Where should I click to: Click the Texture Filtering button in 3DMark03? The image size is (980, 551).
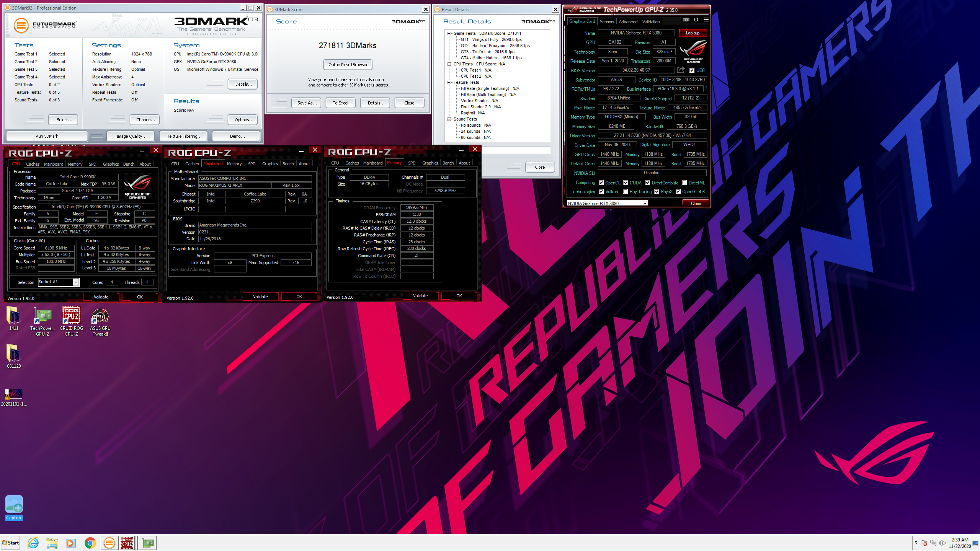tap(184, 136)
